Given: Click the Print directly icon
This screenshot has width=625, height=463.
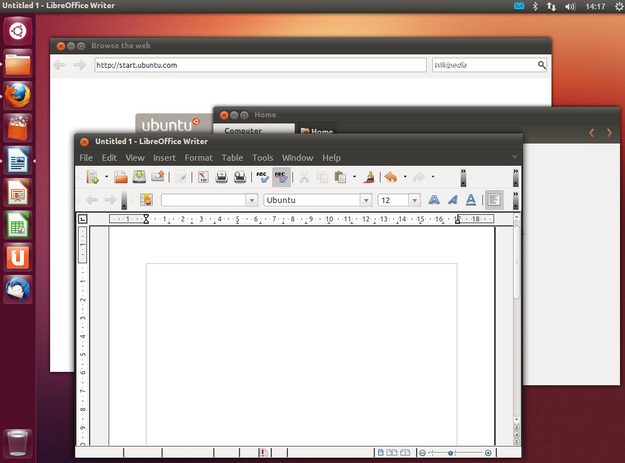Looking at the screenshot, I should click(x=221, y=177).
